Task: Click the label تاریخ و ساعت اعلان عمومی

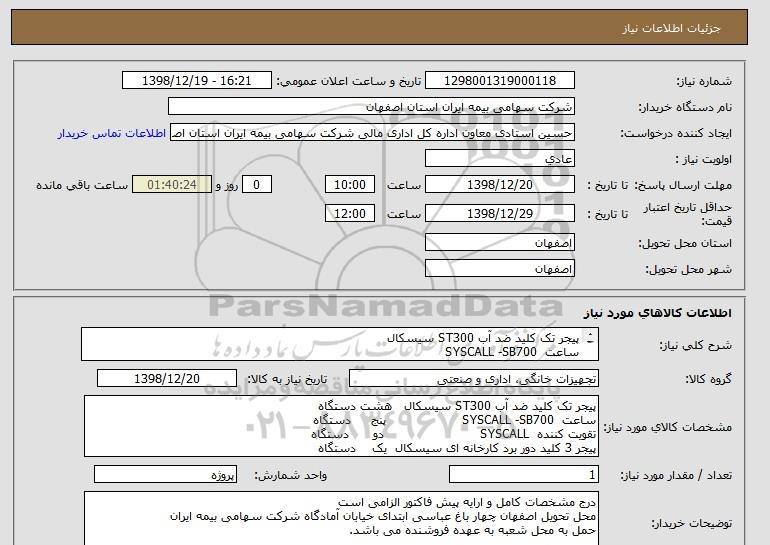Action: pos(349,81)
